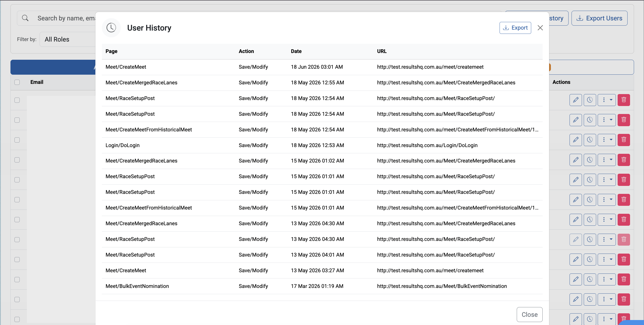The height and width of the screenshot is (325, 644).
Task: Click the edit pencil icon in first user row
Action: (576, 100)
